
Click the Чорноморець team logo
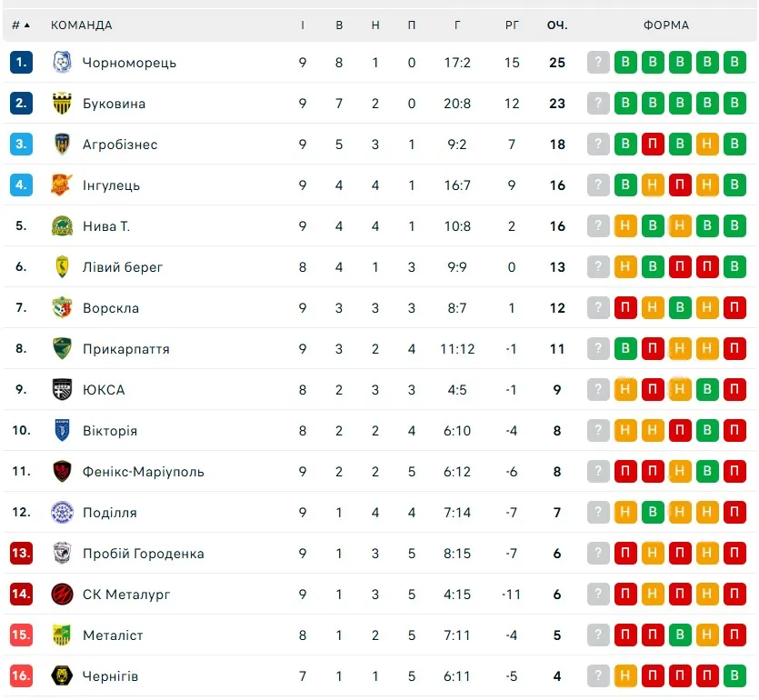[62, 63]
